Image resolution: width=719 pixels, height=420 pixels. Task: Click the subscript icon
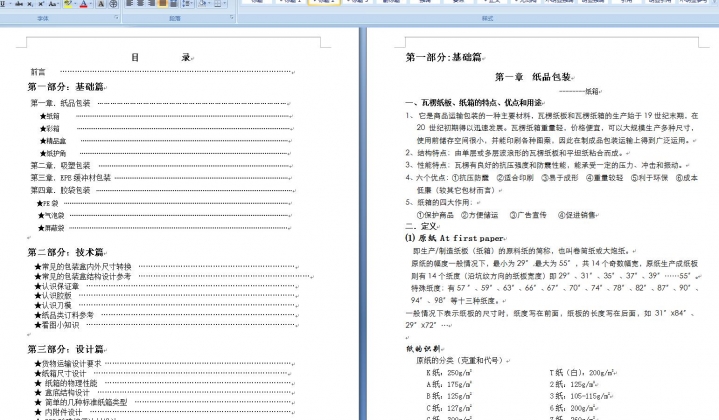coord(30,3)
